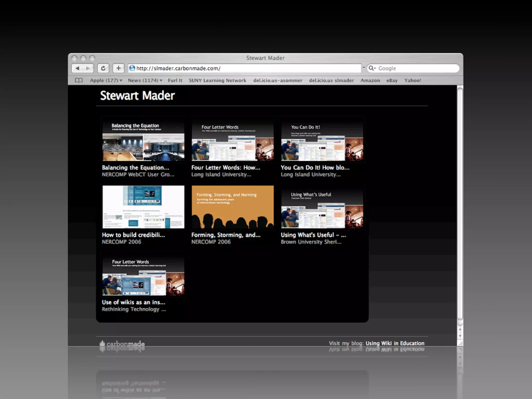Viewport: 532px width, 399px height.
Task: Click 'NERCOMP 2006' under Forming, Storming
Action: 211,242
